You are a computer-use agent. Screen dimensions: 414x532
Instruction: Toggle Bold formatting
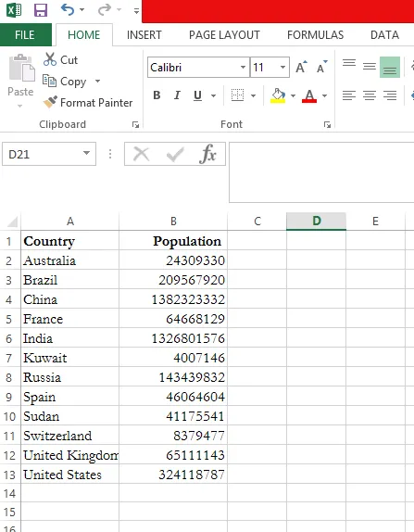coord(157,95)
